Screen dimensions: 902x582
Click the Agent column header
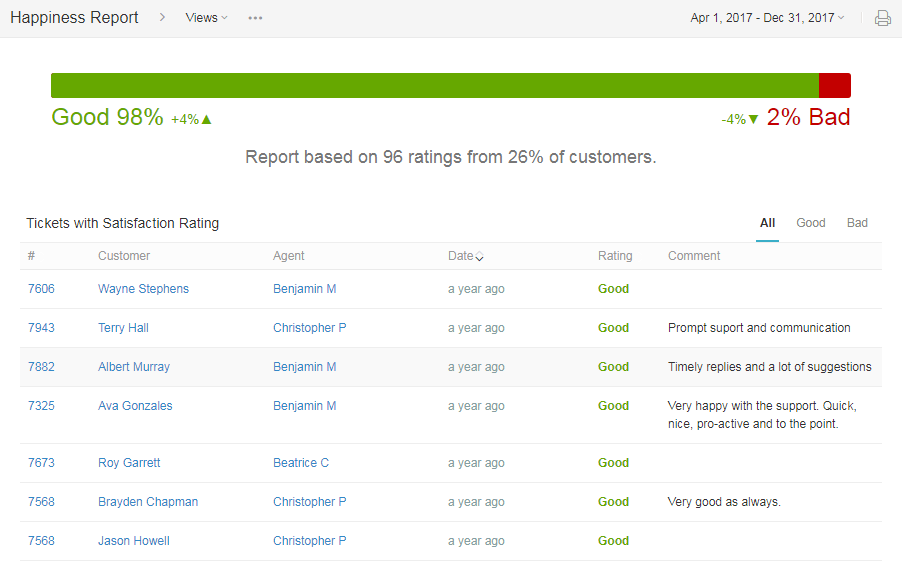[x=288, y=256]
